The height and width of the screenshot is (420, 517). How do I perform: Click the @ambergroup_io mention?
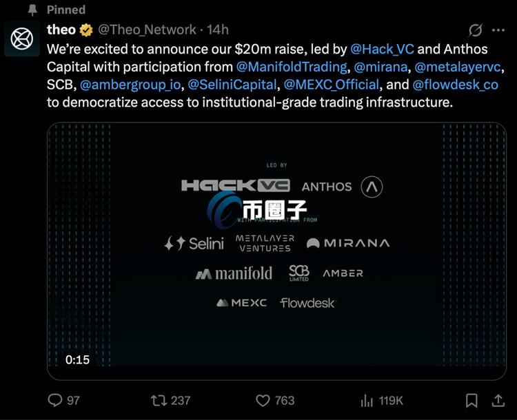click(x=130, y=85)
